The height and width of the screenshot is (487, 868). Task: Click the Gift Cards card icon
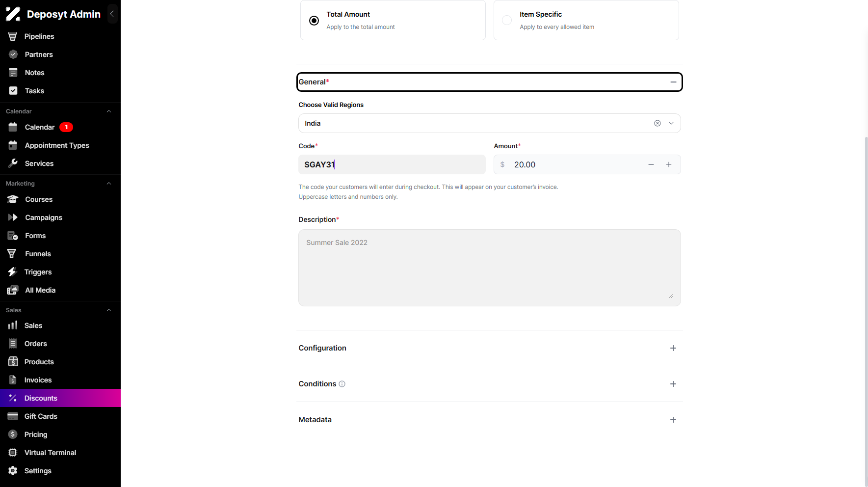click(x=13, y=416)
